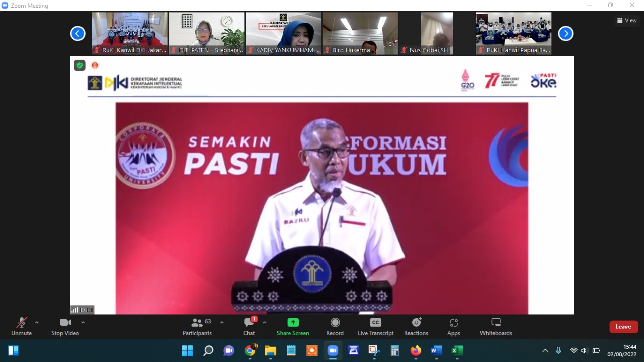Open Whiteboards
Image resolution: width=644 pixels, height=362 pixels.
point(496,326)
